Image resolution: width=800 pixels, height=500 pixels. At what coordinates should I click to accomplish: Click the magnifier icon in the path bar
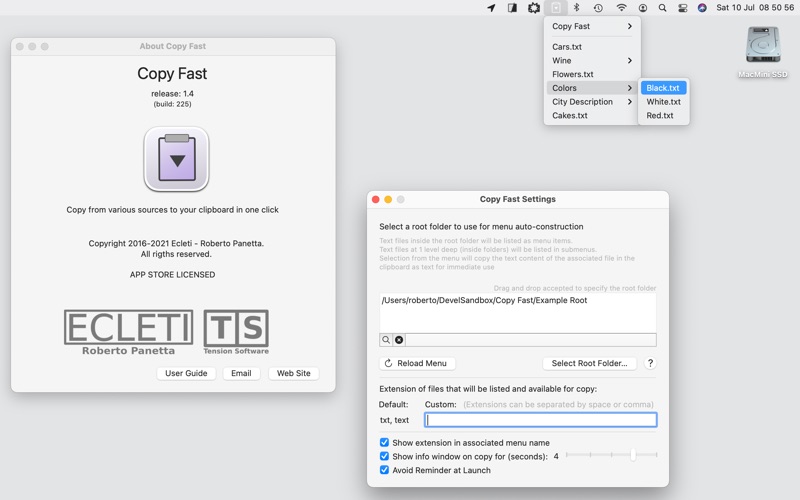click(x=386, y=340)
